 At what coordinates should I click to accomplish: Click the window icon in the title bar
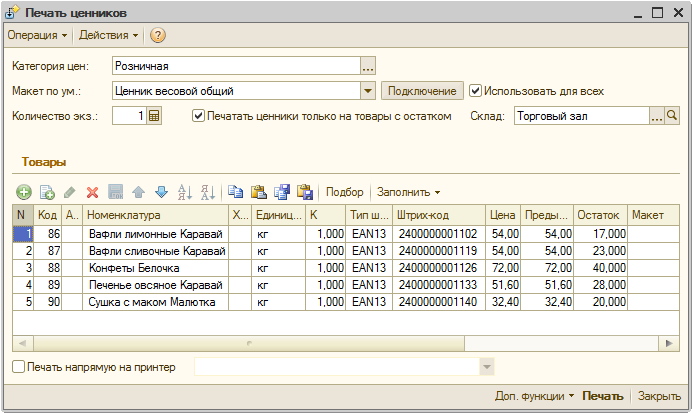click(x=12, y=12)
